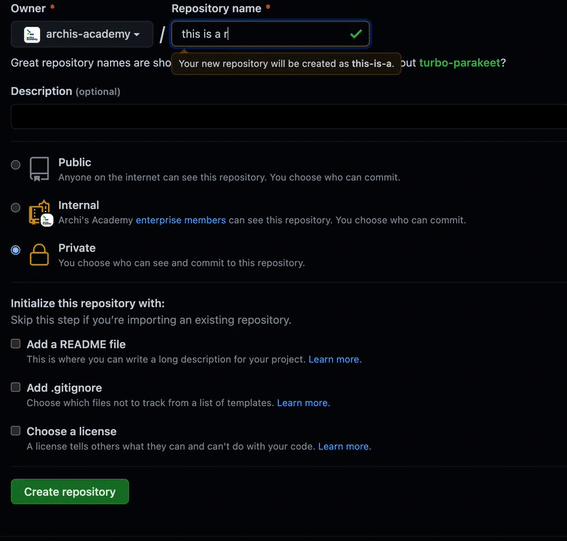Click the 'Repository name' field label
This screenshot has height=541, width=567.
pyautogui.click(x=216, y=8)
